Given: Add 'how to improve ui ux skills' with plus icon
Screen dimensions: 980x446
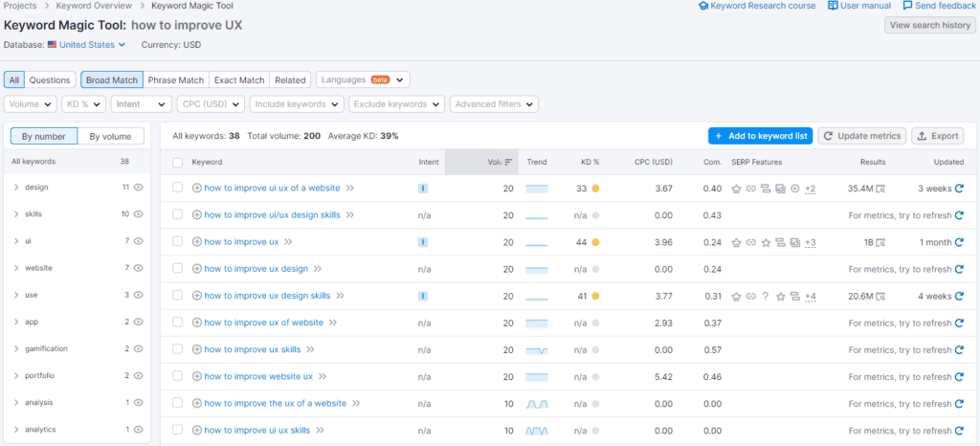Looking at the screenshot, I should click(197, 431).
